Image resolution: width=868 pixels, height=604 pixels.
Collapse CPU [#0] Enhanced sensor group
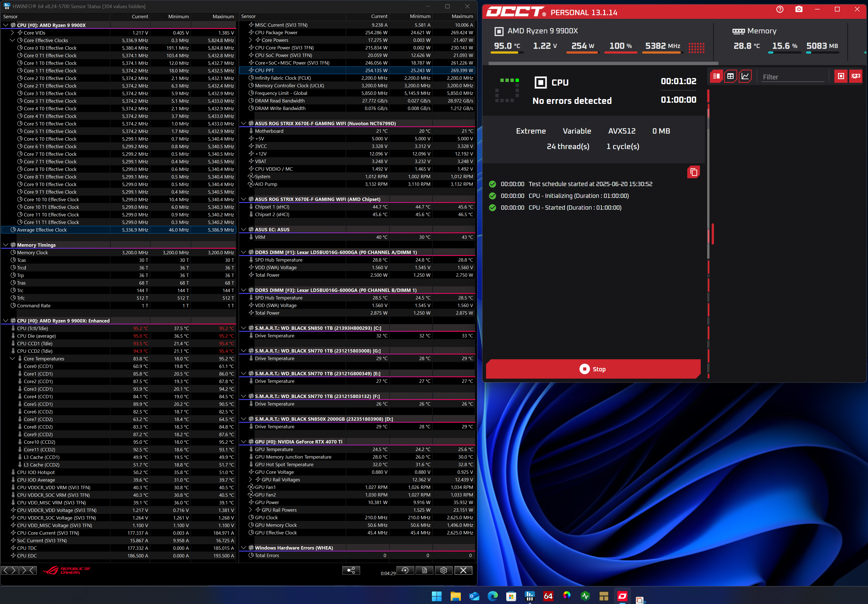[6, 321]
